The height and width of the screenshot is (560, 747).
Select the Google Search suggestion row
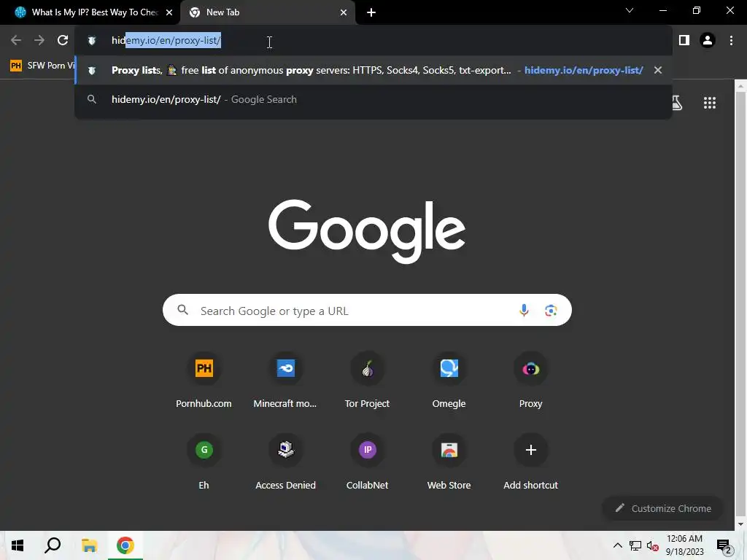[373, 99]
